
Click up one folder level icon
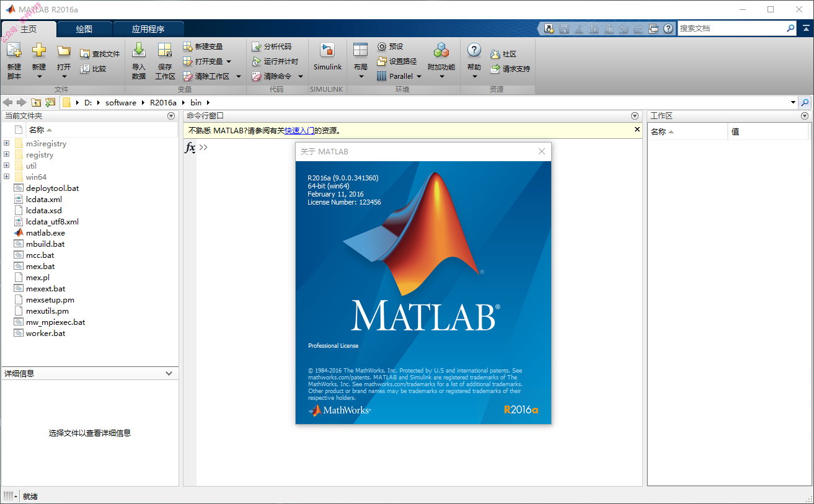click(x=36, y=102)
